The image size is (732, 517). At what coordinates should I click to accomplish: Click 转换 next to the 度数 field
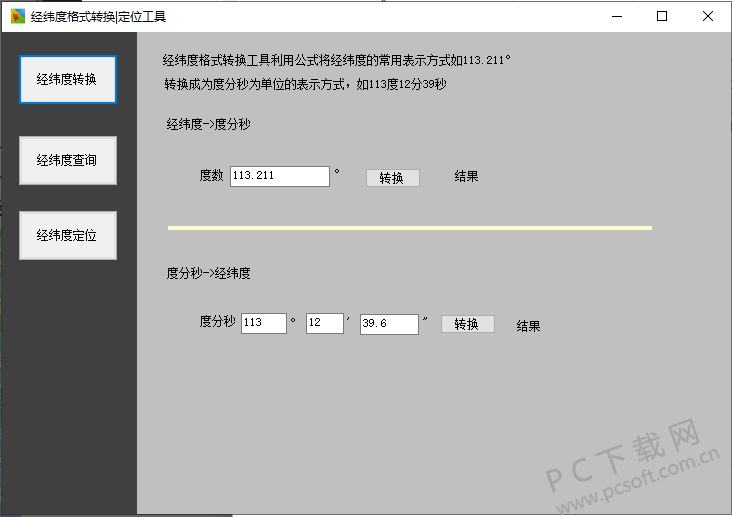click(393, 178)
